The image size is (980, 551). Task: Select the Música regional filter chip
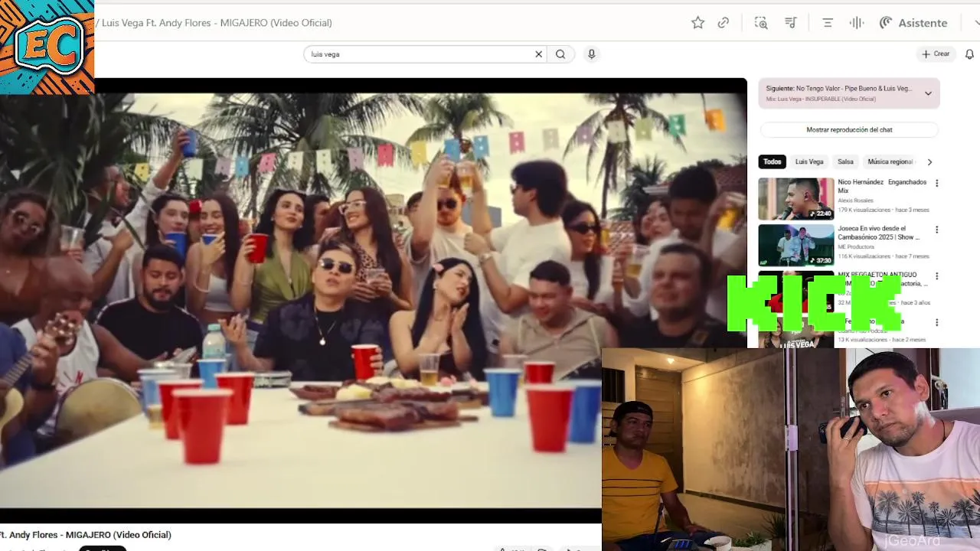[x=890, y=161]
